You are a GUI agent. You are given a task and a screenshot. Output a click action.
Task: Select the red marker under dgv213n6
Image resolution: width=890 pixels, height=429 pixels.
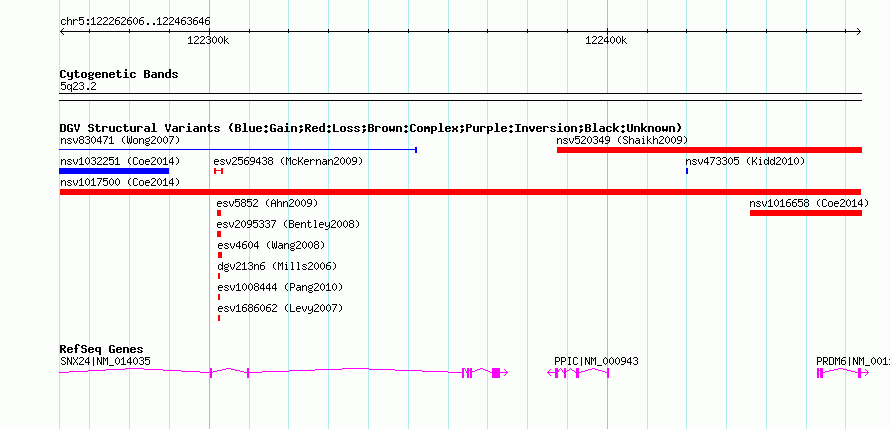pyautogui.click(x=219, y=276)
